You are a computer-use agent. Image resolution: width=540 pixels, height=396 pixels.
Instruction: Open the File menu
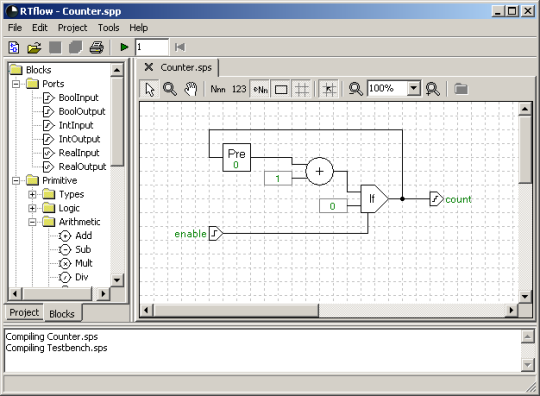tap(15, 28)
